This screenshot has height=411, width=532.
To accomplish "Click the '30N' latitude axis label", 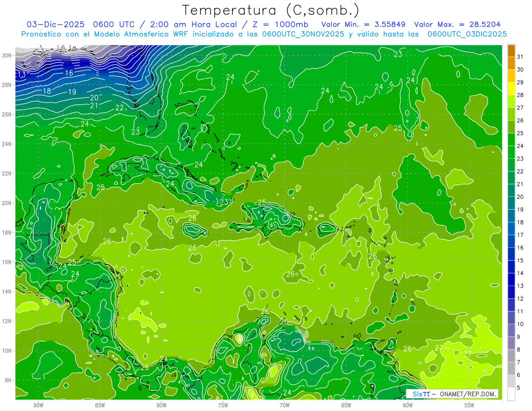I will 8,55.
